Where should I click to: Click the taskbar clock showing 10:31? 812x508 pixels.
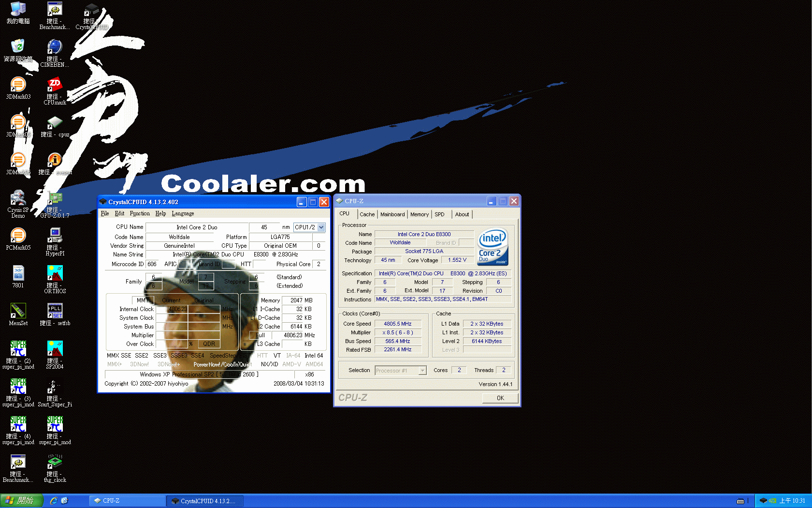tap(793, 501)
